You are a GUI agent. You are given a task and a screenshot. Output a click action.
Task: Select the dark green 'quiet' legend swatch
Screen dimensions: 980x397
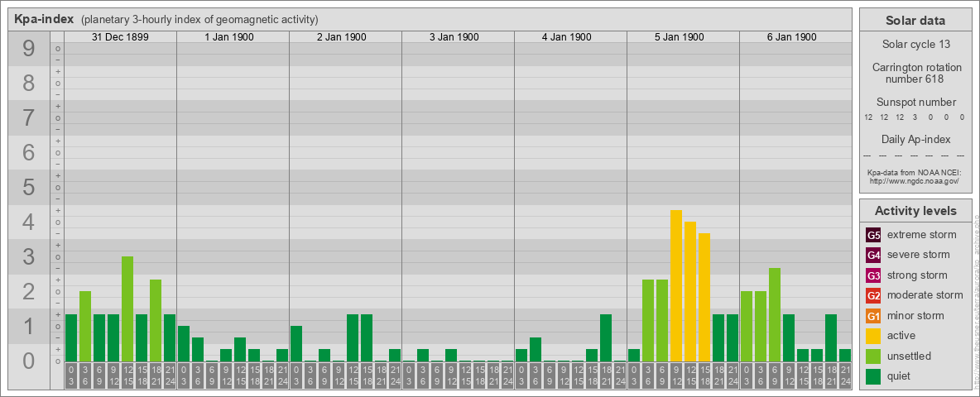click(x=873, y=375)
